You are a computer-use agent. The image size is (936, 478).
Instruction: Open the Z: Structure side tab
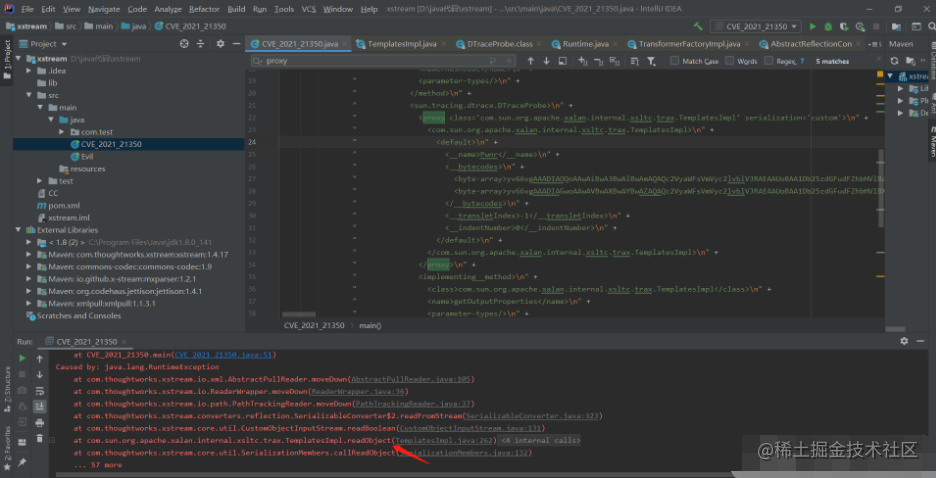pos(7,388)
